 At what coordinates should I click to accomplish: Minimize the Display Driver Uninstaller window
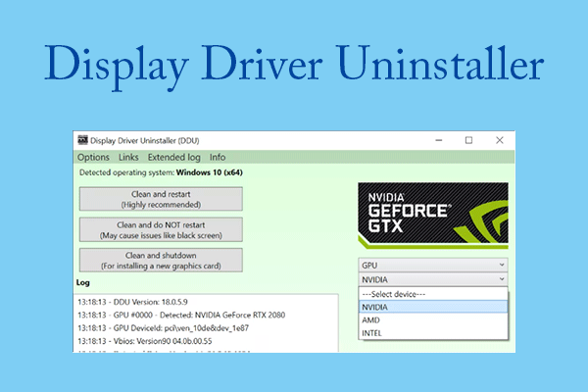click(439, 140)
